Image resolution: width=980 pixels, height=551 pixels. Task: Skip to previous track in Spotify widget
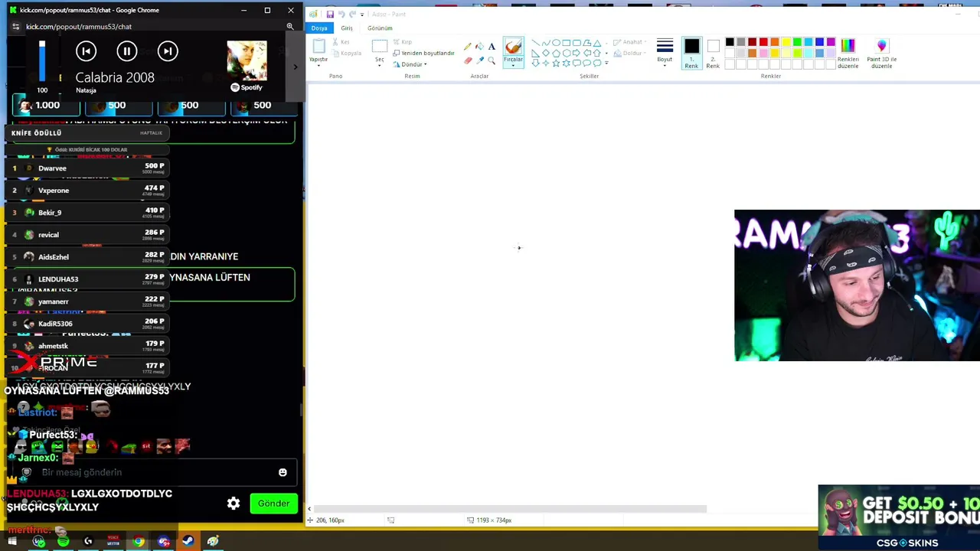click(86, 51)
